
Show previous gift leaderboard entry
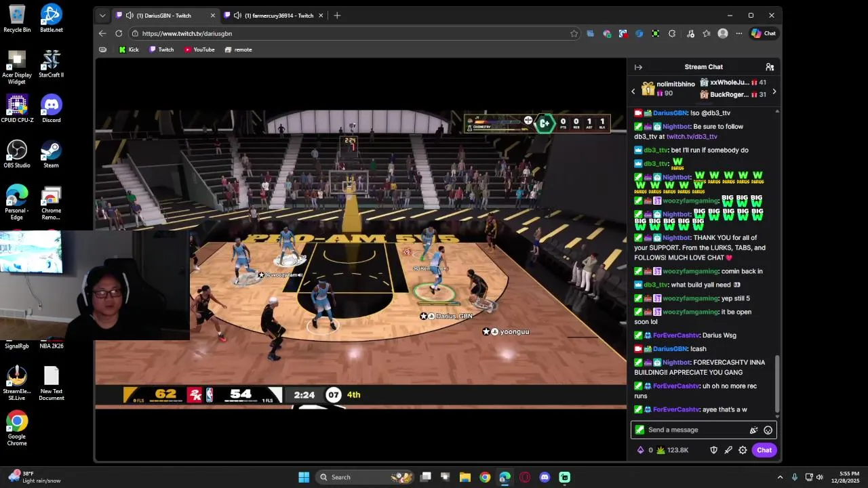633,91
